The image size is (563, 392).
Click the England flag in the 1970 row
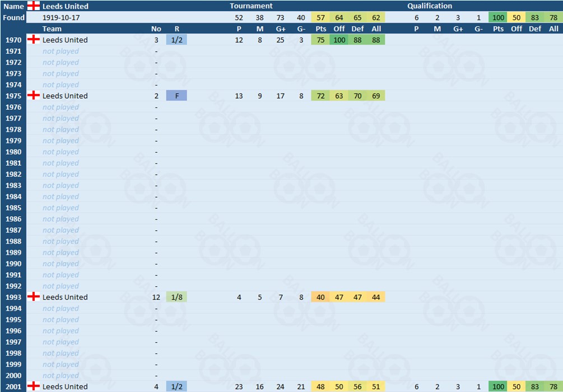point(34,40)
